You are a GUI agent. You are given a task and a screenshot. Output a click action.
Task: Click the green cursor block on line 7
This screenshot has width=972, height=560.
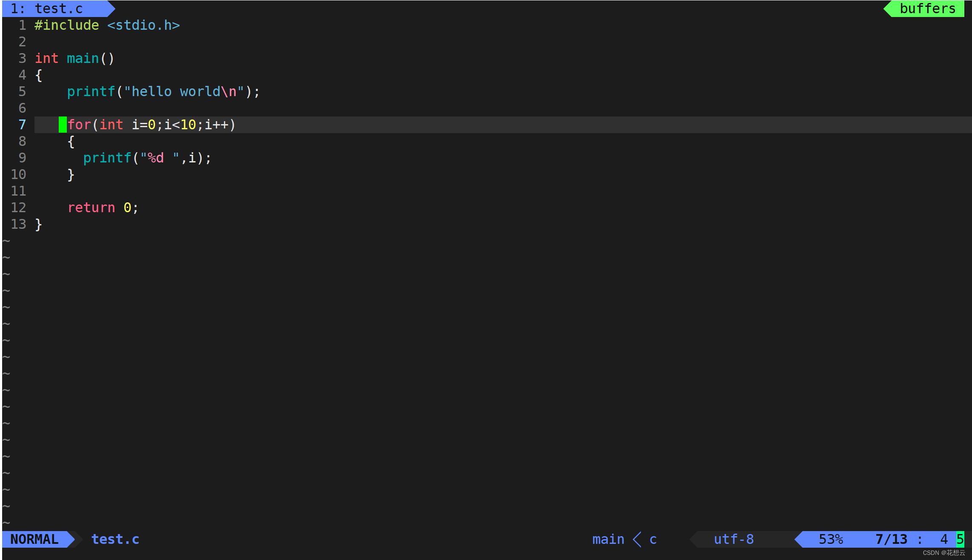click(62, 125)
